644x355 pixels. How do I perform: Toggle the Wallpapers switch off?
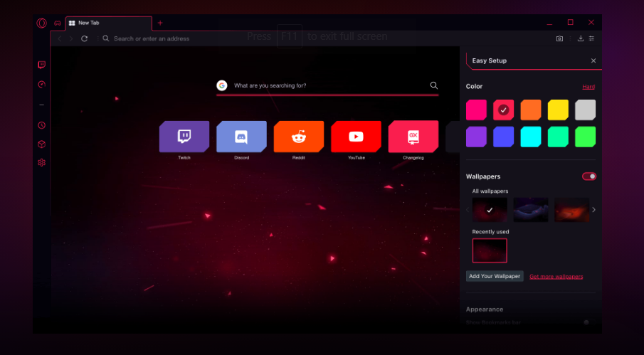589,176
